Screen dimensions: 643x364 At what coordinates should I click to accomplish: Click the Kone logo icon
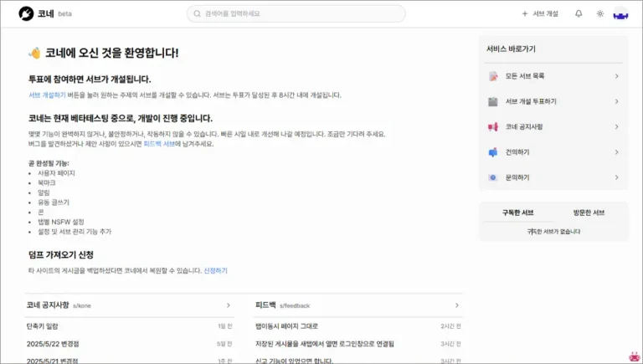pos(26,13)
